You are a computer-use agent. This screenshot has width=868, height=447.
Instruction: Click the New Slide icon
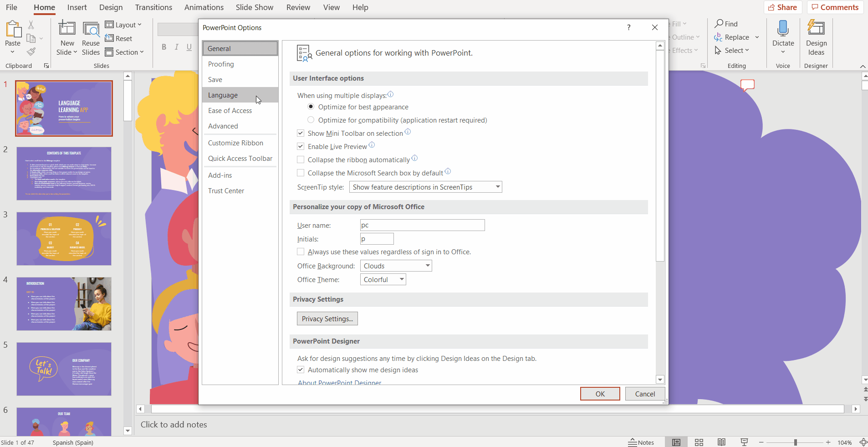(x=67, y=29)
